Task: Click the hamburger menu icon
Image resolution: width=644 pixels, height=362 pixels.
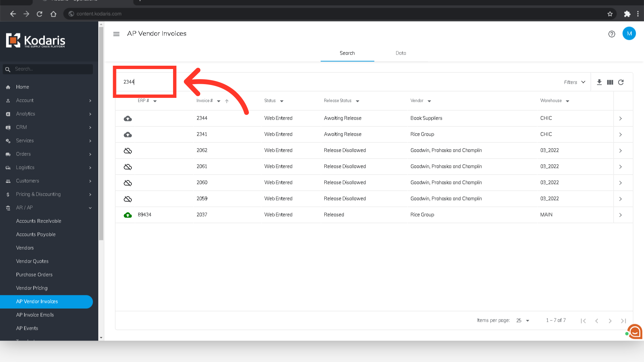Action: coord(116,34)
